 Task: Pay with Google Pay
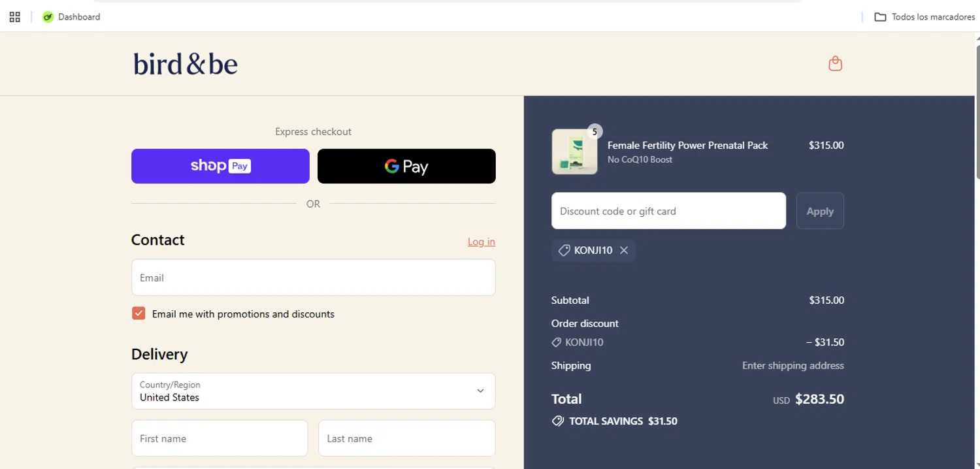point(406,166)
